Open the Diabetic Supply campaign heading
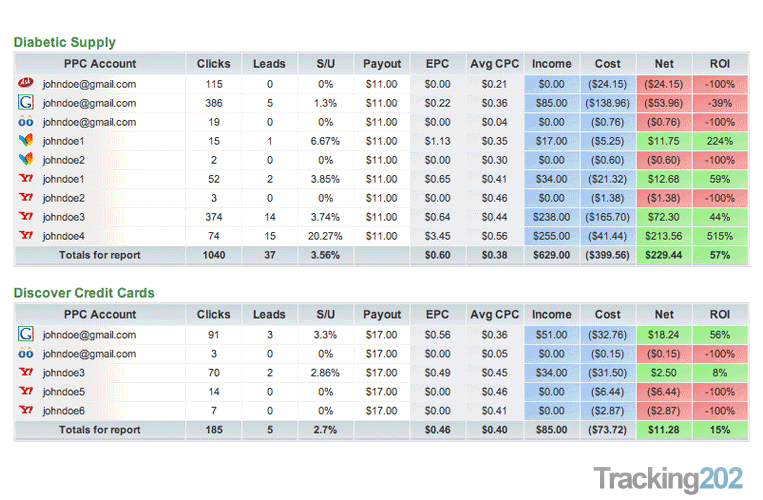This screenshot has width=763, height=500. (65, 42)
